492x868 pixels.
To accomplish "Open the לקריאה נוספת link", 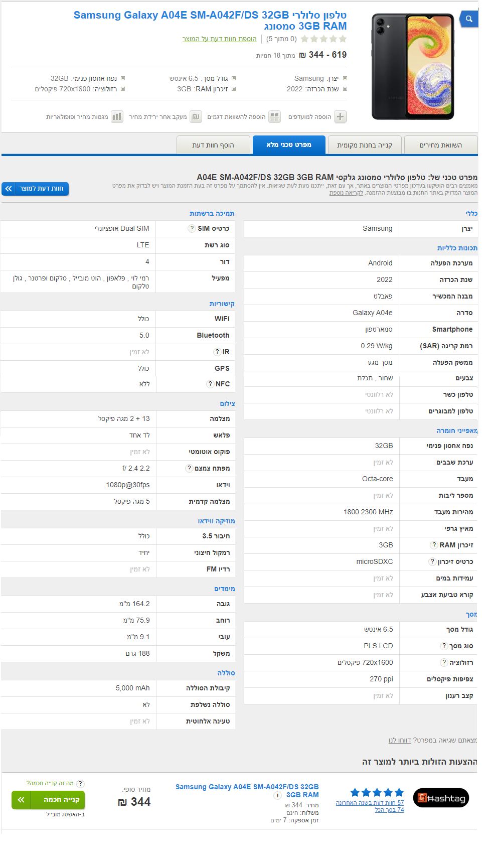I will (346, 193).
